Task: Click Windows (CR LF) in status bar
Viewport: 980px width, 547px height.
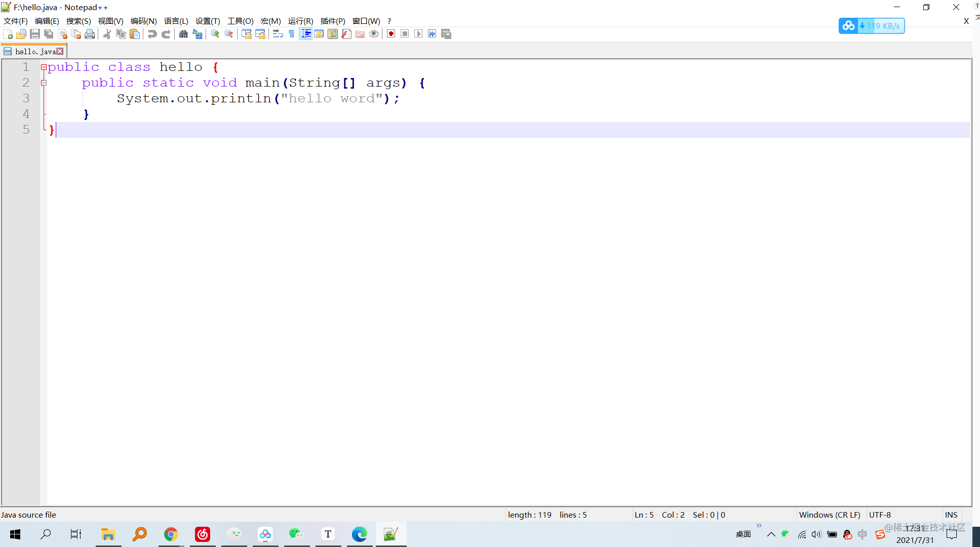Action: click(x=830, y=515)
